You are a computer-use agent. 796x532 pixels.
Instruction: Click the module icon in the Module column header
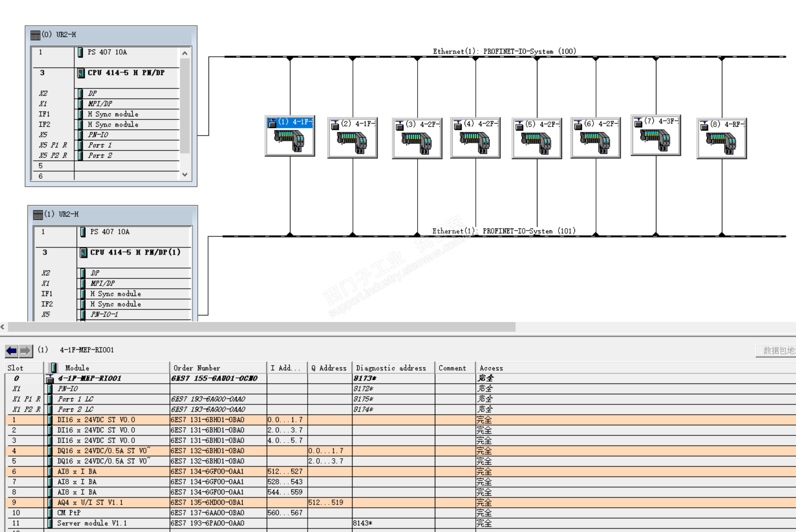point(53,368)
